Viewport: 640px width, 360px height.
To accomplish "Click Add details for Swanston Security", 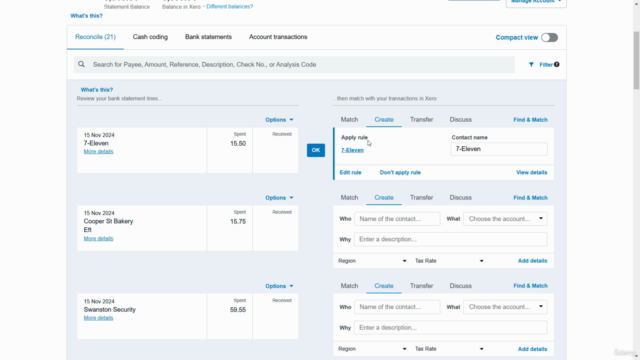I will (532, 349).
